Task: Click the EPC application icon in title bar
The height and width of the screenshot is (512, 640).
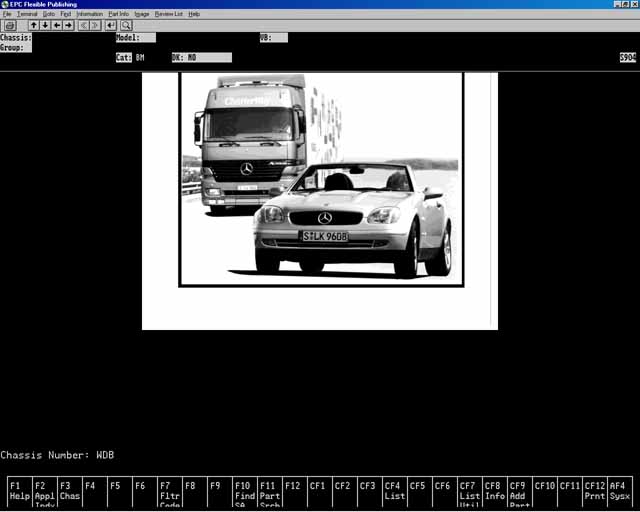Action: (x=4, y=4)
